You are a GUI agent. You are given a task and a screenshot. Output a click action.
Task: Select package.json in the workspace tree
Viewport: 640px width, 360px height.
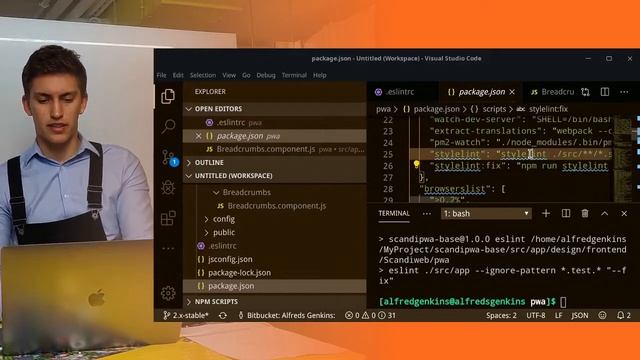(x=274, y=286)
